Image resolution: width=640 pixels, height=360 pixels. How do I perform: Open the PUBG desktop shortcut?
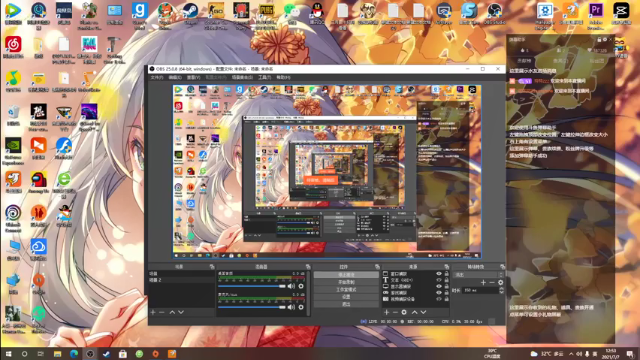pos(266,16)
